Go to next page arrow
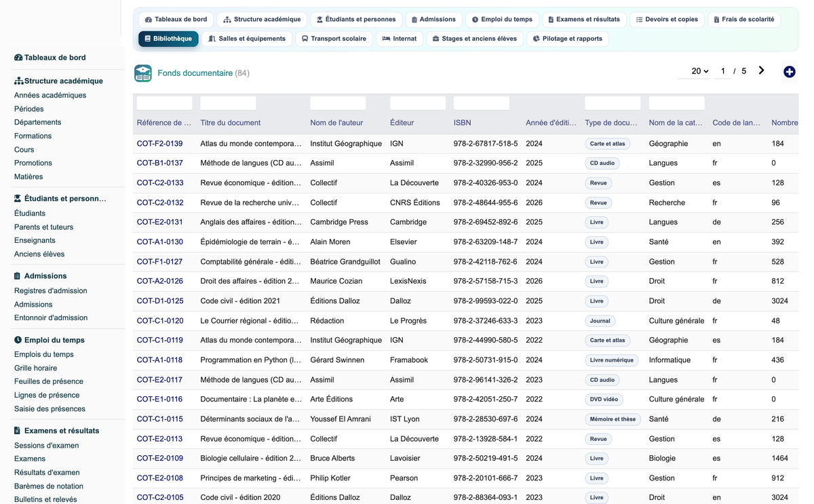This screenshot has height=504, width=814. (x=761, y=71)
